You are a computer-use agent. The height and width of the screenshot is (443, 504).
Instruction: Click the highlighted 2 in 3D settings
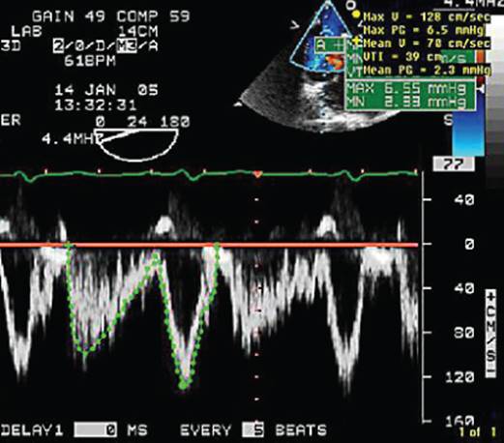click(58, 46)
